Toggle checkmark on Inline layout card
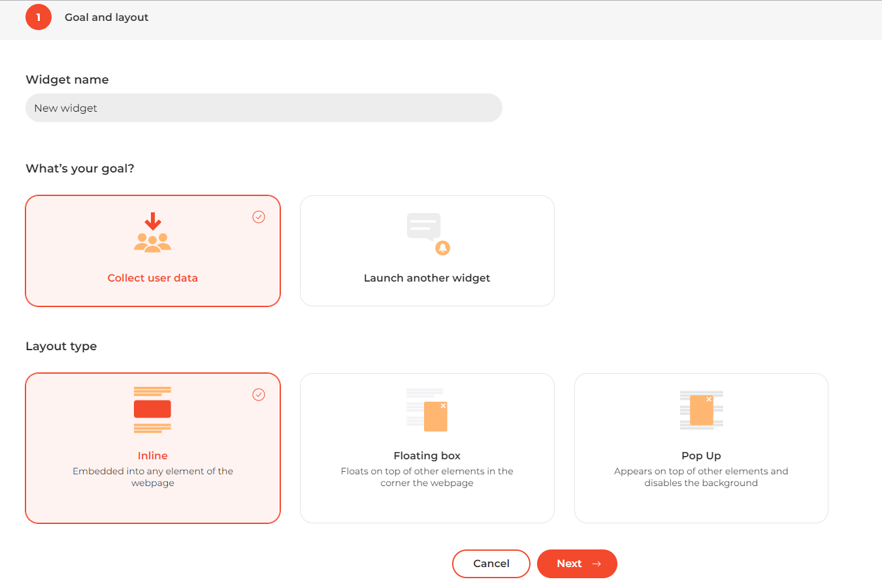Screen dimensions: 882x588 coord(259,395)
